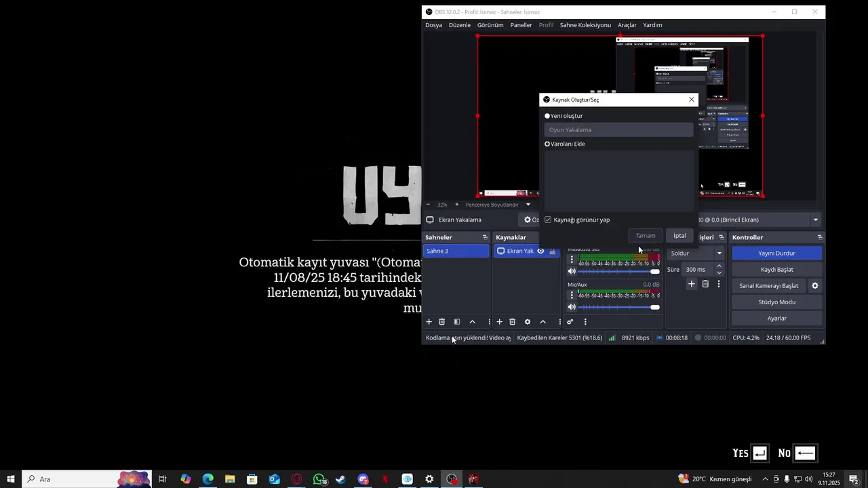Toggle visibility eye of Ekran Yakalama source
The image size is (868, 488).
(540, 251)
